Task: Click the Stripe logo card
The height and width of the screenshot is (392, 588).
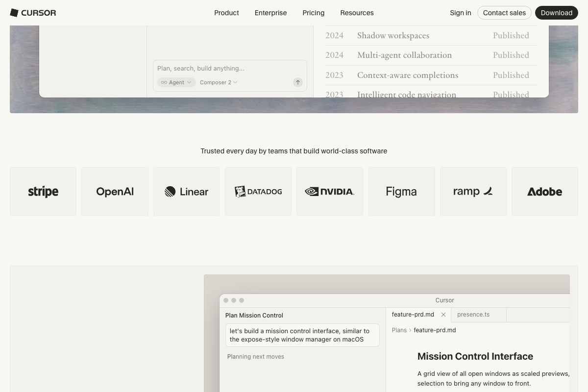Action: point(43,192)
